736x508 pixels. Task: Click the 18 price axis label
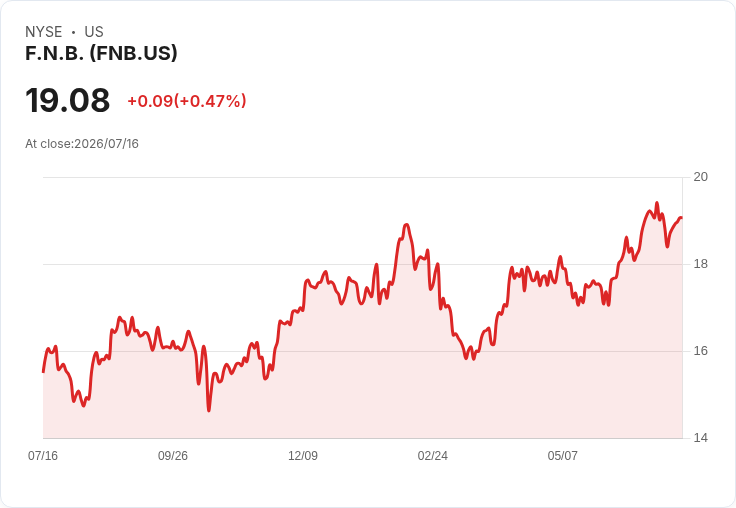(x=700, y=264)
